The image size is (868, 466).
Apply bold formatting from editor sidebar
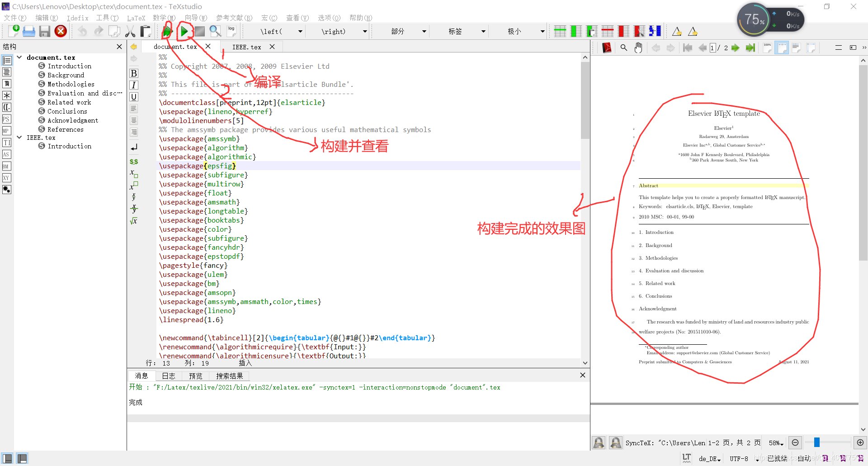134,73
